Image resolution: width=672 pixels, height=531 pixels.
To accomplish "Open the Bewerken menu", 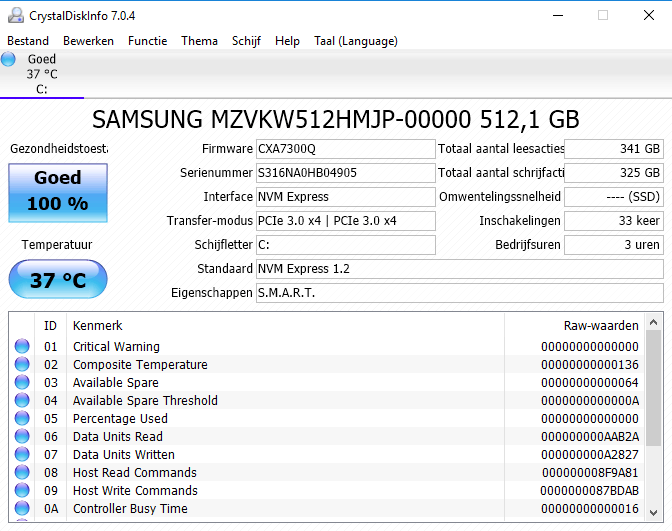I will (88, 41).
